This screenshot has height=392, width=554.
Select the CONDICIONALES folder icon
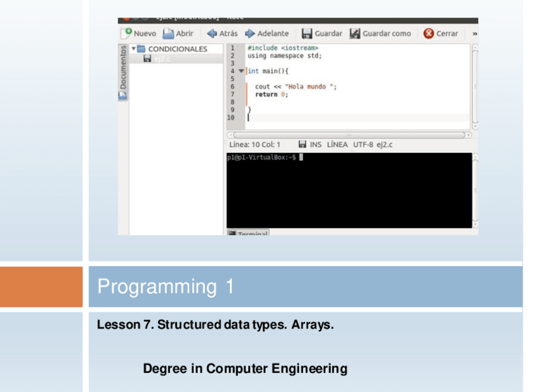pos(141,48)
